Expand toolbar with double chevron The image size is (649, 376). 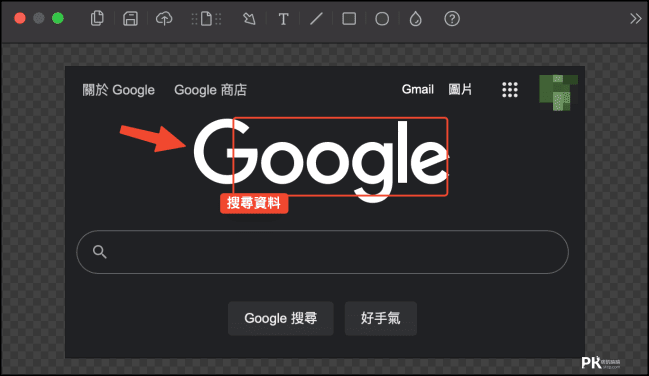pos(636,19)
